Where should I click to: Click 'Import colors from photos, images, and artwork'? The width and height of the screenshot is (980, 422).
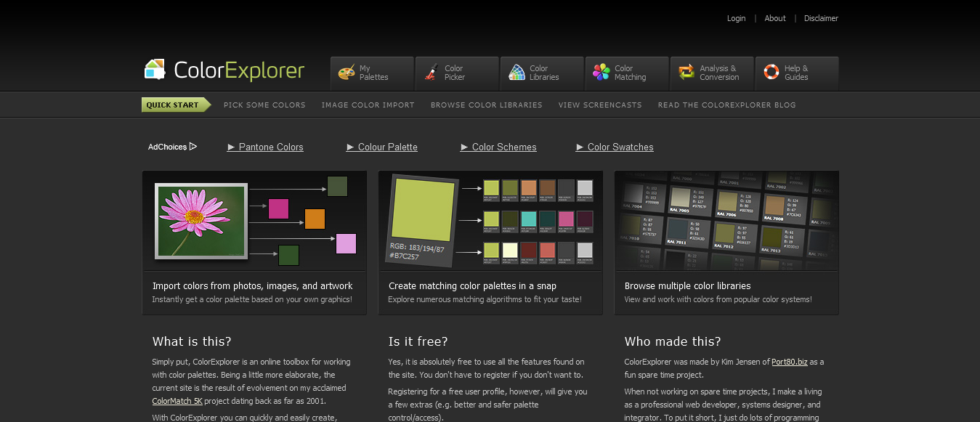point(252,286)
